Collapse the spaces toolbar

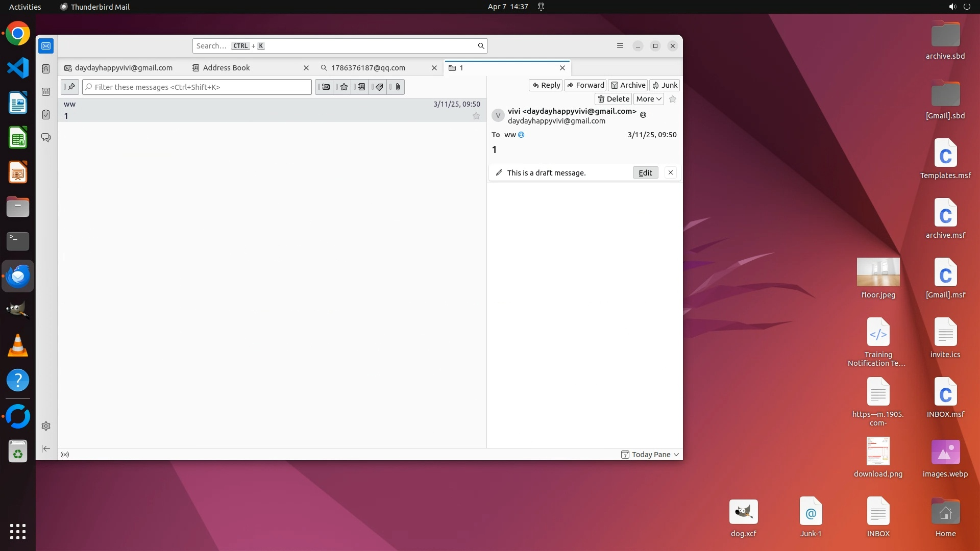46,448
